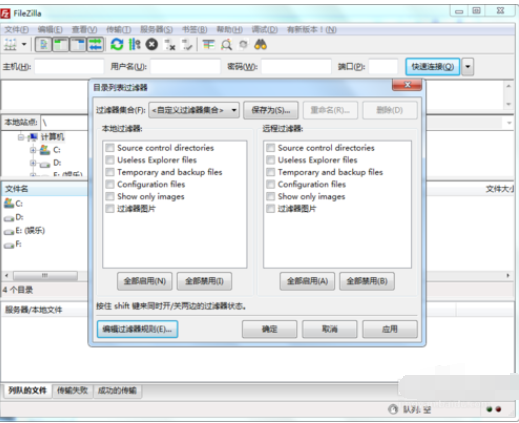Open the 查看(V) menu

tap(84, 30)
